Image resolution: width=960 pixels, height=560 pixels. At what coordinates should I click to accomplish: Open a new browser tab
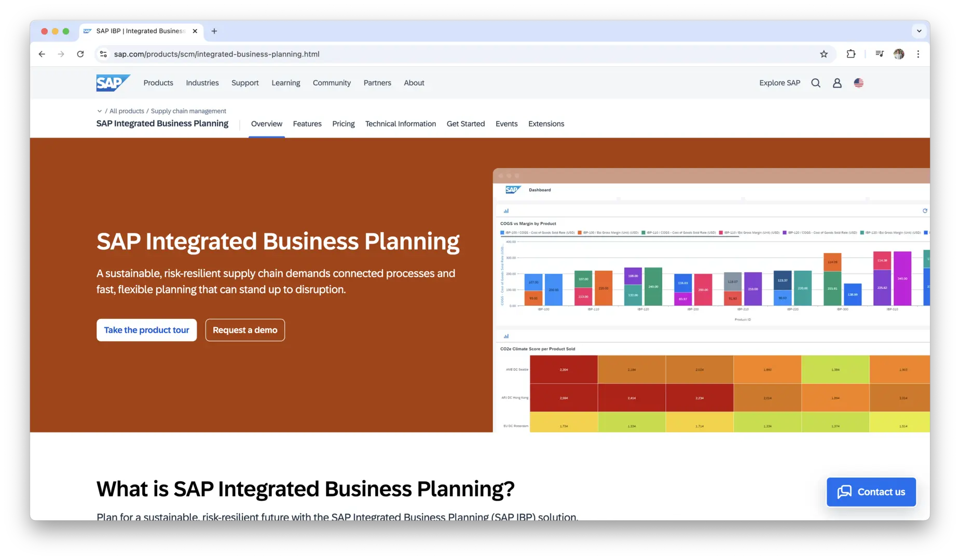tap(214, 31)
